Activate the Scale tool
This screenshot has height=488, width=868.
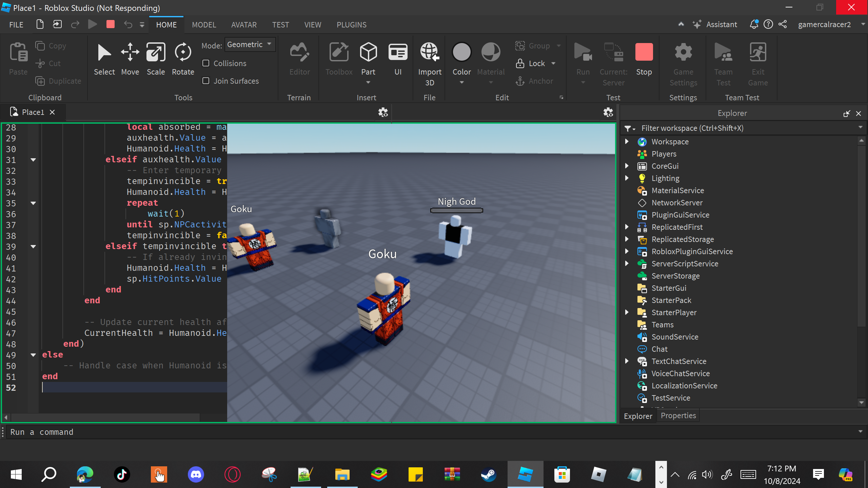pos(156,58)
